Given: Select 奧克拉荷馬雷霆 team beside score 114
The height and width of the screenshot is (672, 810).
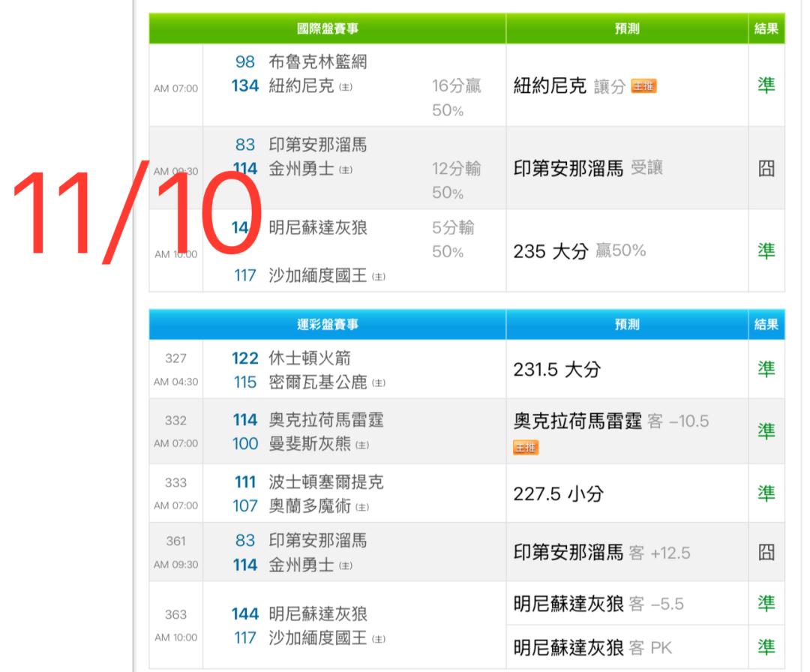Looking at the screenshot, I should pyautogui.click(x=326, y=420).
